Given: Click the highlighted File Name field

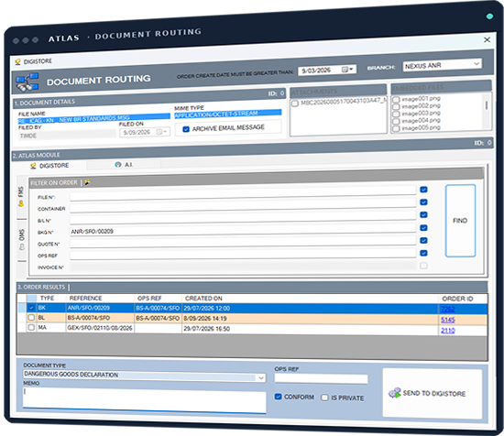Looking at the screenshot, I should 93,118.
